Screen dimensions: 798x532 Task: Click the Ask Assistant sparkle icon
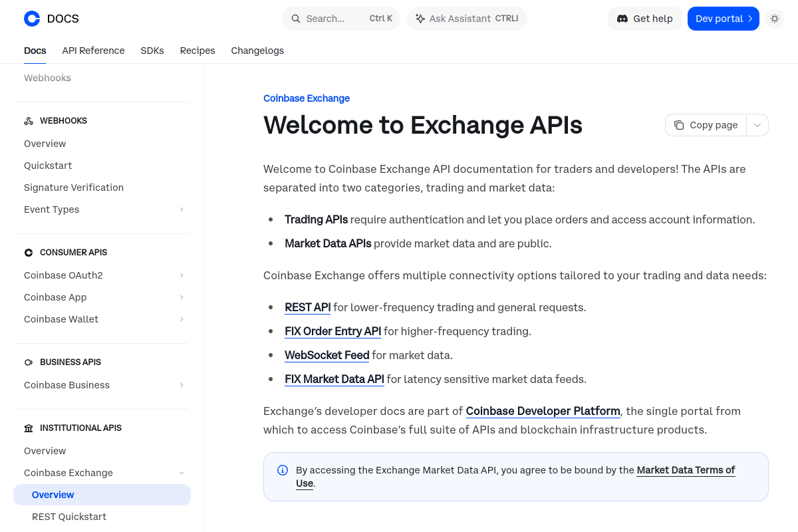coord(420,19)
